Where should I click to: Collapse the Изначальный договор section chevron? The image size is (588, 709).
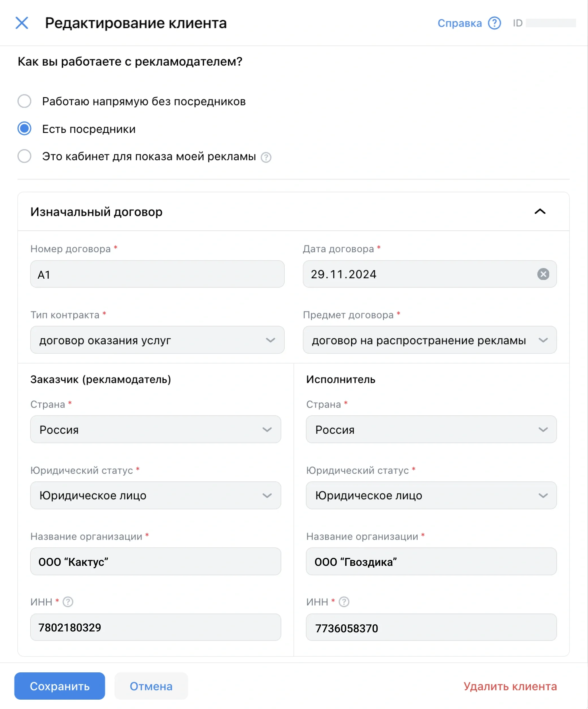point(540,212)
